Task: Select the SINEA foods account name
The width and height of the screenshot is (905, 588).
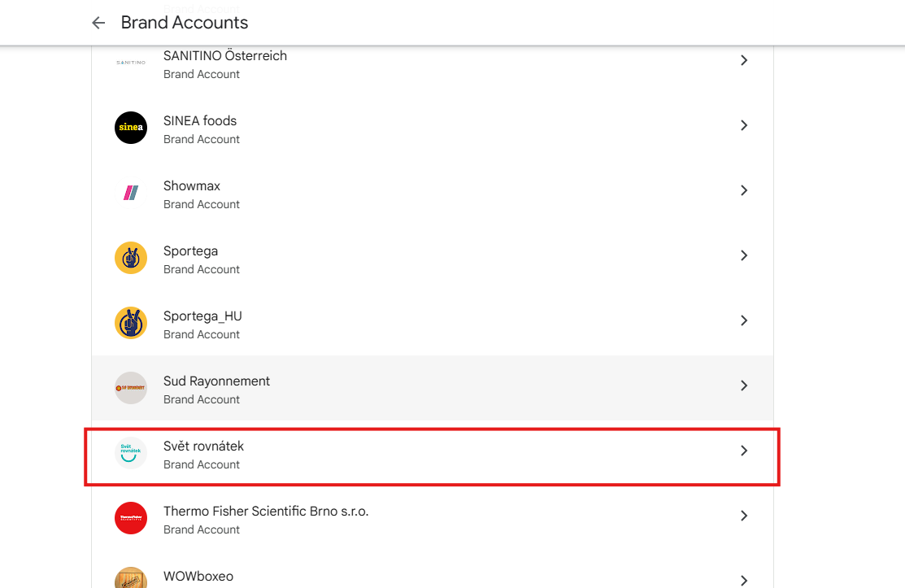Action: pyautogui.click(x=200, y=121)
